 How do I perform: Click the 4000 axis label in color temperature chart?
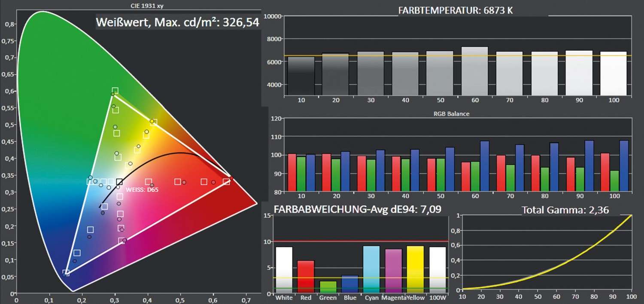click(x=274, y=85)
